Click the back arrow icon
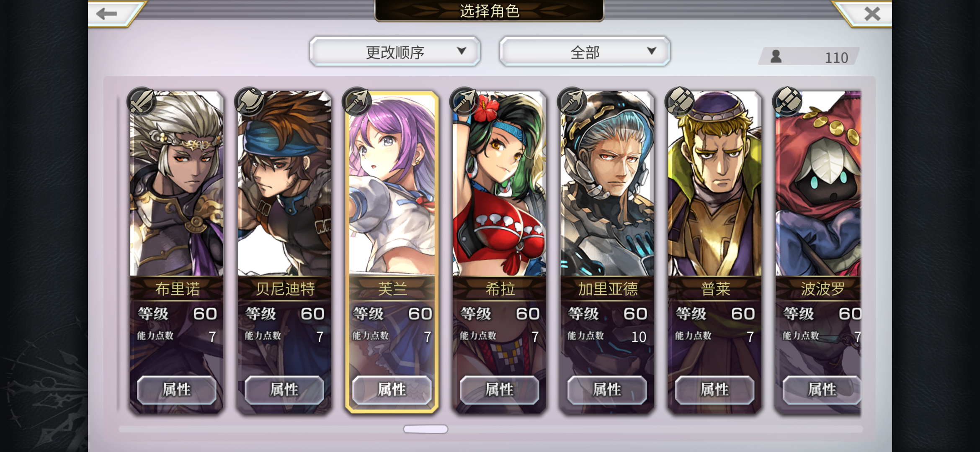Image resolution: width=980 pixels, height=452 pixels. 106,13
